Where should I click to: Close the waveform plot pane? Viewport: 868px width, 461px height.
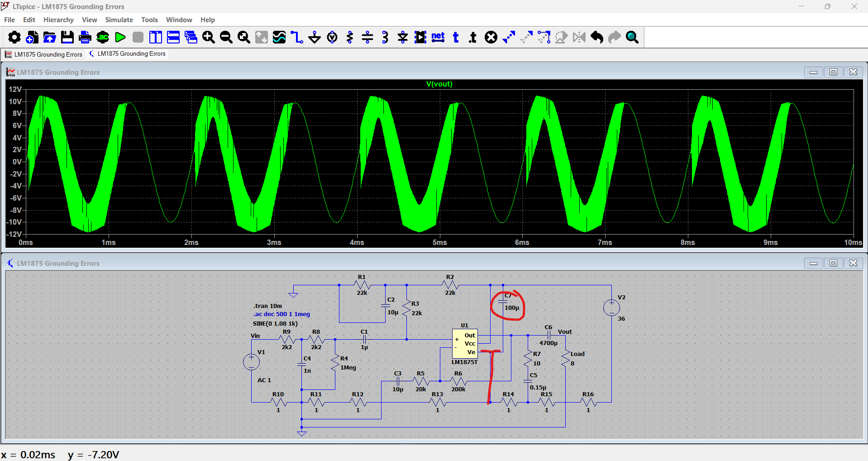(853, 72)
